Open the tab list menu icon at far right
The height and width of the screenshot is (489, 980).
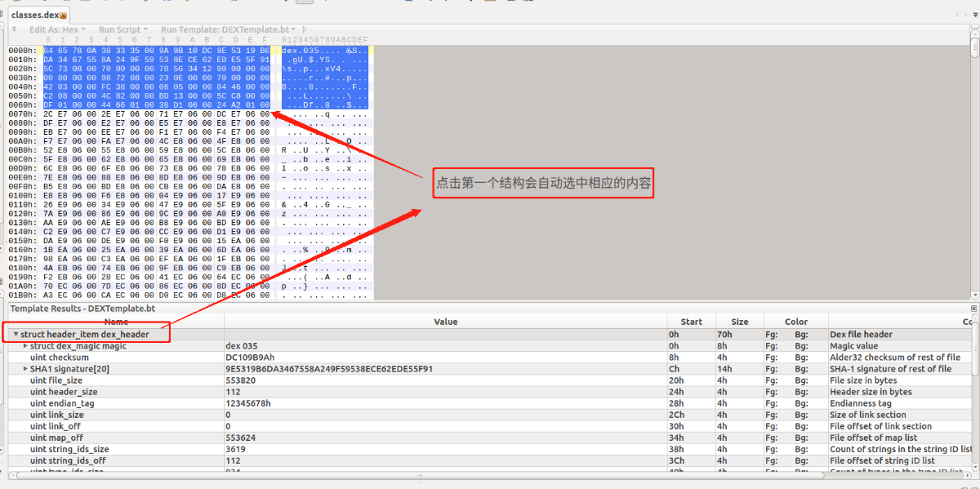[x=973, y=15]
